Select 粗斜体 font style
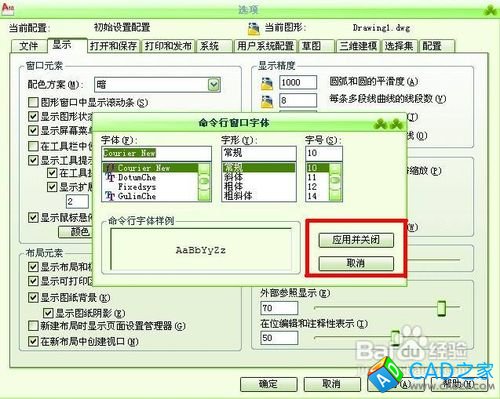This screenshot has width=500, height=399. tap(259, 196)
